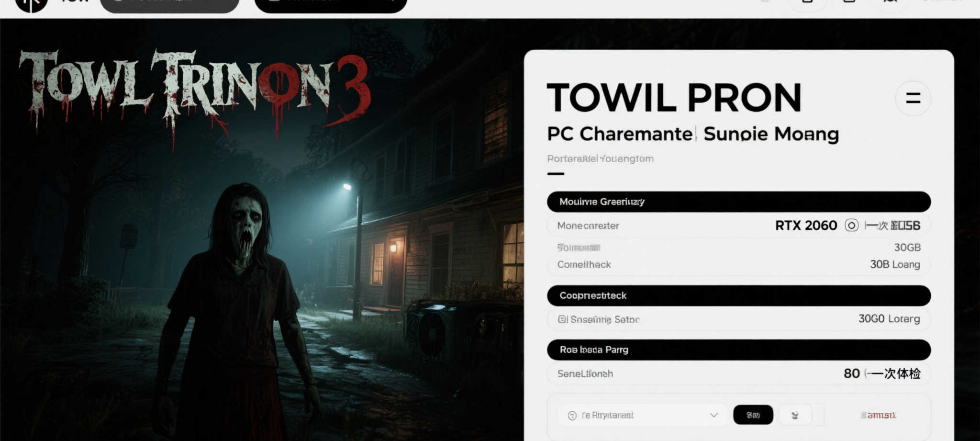Click the SeneLfionah row showing 80
Screen dimensions: 980x441
(739, 373)
